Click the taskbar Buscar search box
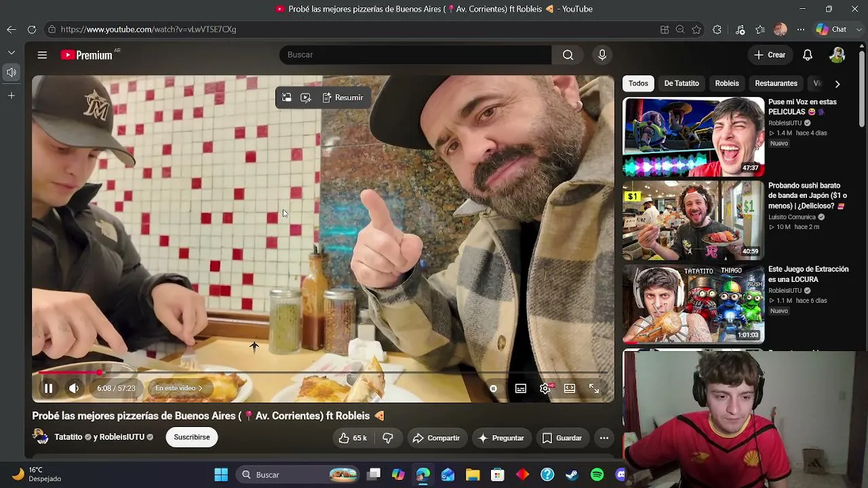The height and width of the screenshot is (488, 868). point(298,475)
